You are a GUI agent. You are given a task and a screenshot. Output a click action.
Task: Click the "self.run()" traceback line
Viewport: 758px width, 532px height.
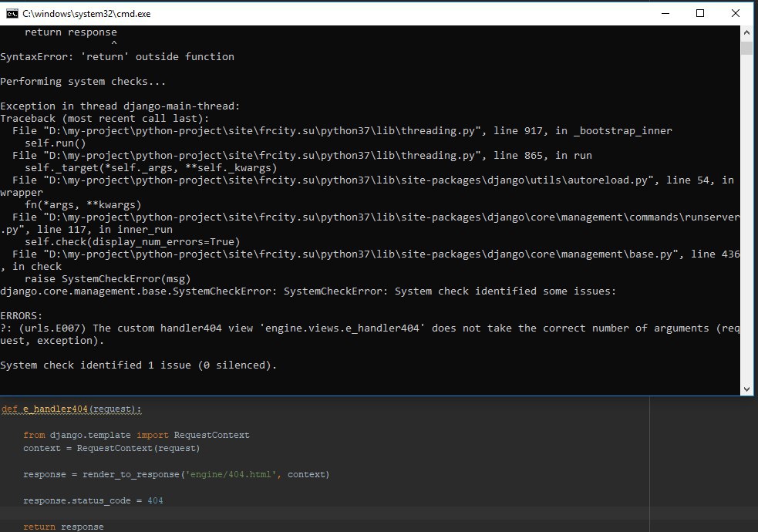coord(55,143)
